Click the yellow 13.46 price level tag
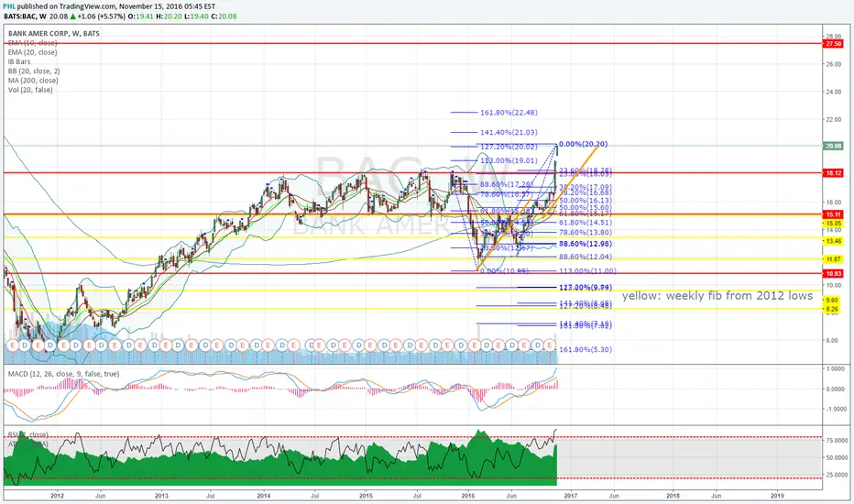This screenshot has width=854, height=504. (x=834, y=241)
